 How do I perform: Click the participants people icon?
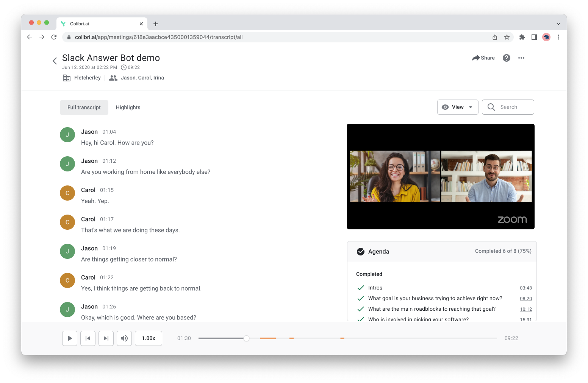pos(113,78)
